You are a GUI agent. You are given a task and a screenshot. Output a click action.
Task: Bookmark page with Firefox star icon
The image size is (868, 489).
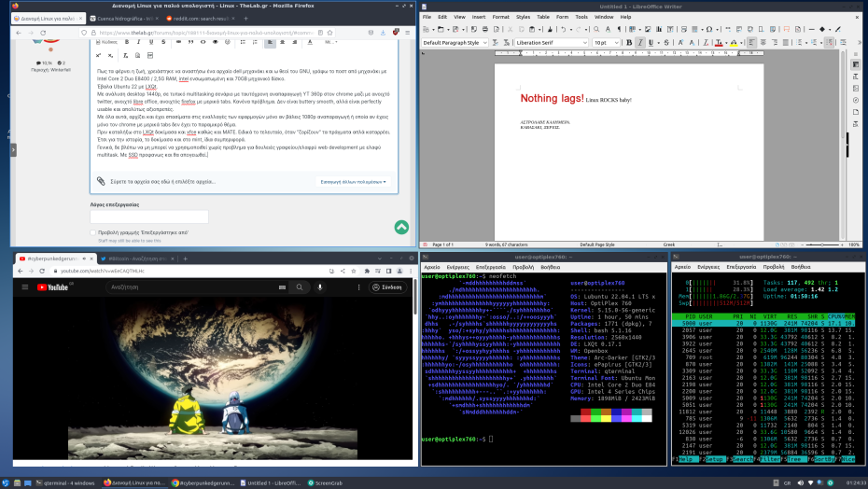tap(329, 33)
